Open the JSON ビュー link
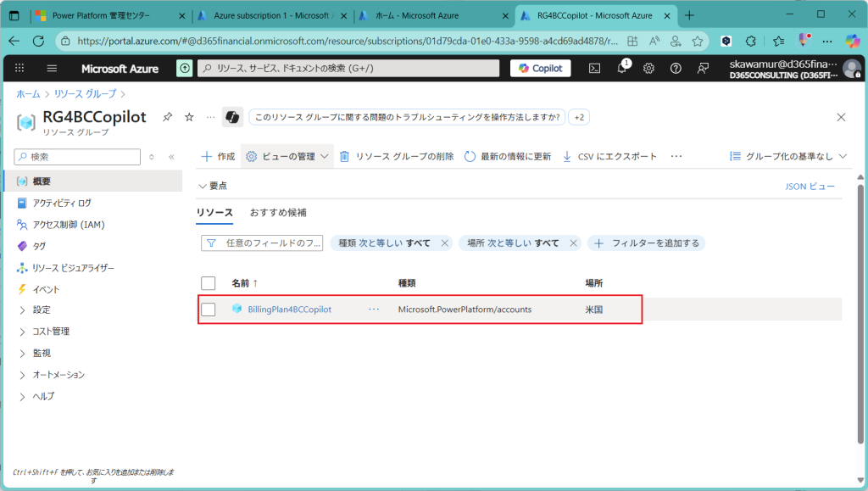Viewport: 868px width, 491px height. click(810, 187)
